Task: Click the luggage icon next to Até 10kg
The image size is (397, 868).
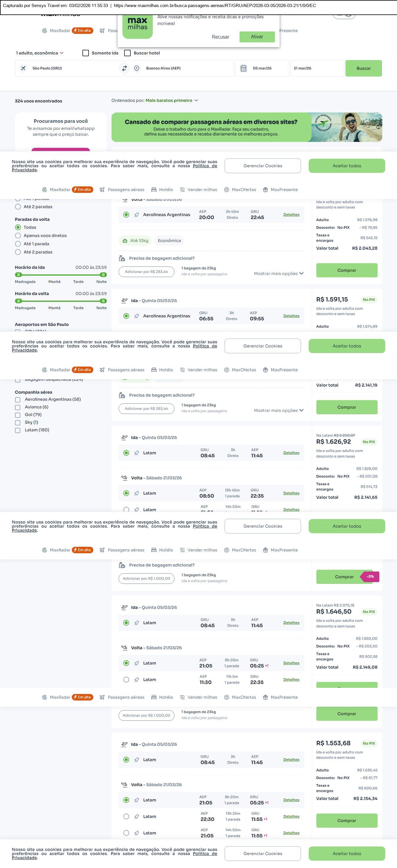Action: [125, 241]
